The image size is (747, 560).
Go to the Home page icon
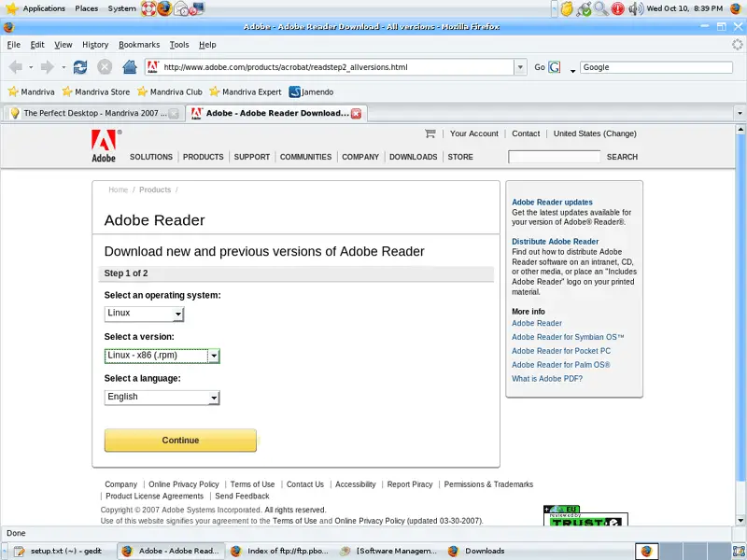tap(130, 66)
